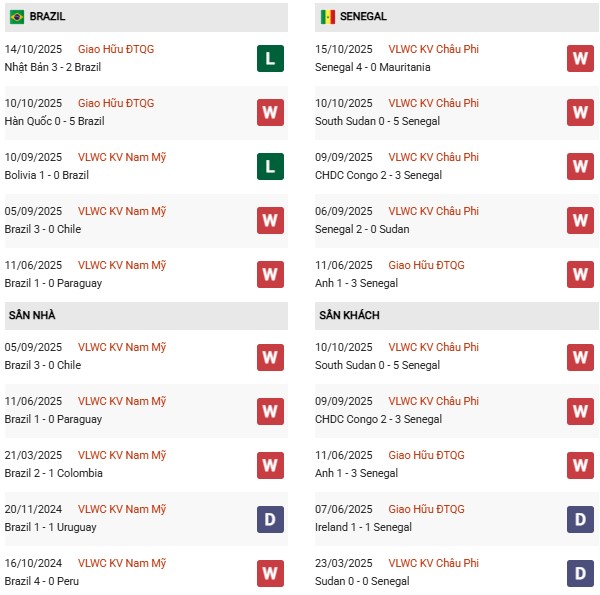Click the D badge for Brazil 1 - 1 Uruguay

269,519
